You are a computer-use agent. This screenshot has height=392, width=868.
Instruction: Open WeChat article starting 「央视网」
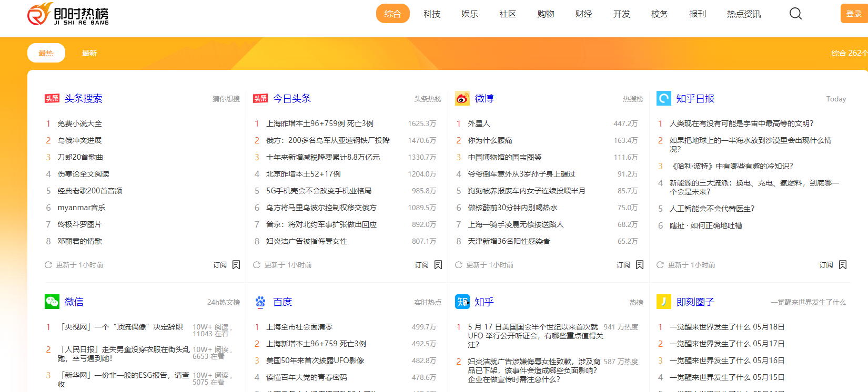[x=120, y=327]
